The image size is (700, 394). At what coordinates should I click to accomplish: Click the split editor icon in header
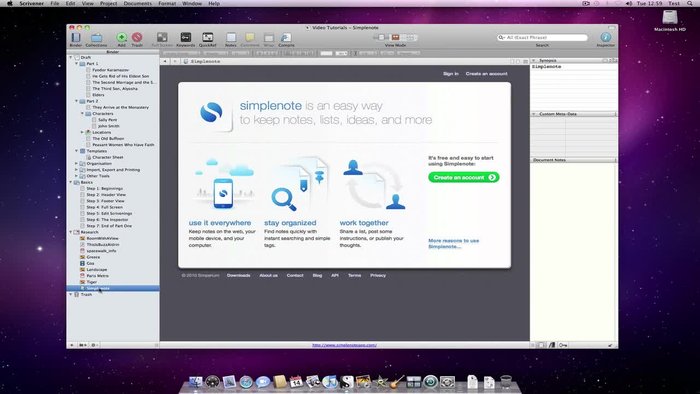pyautogui.click(x=525, y=61)
